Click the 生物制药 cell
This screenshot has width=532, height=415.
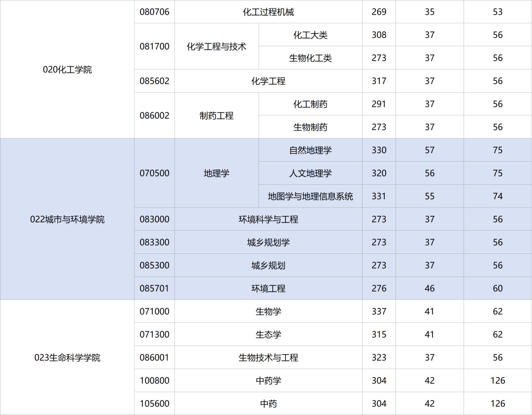(310, 127)
